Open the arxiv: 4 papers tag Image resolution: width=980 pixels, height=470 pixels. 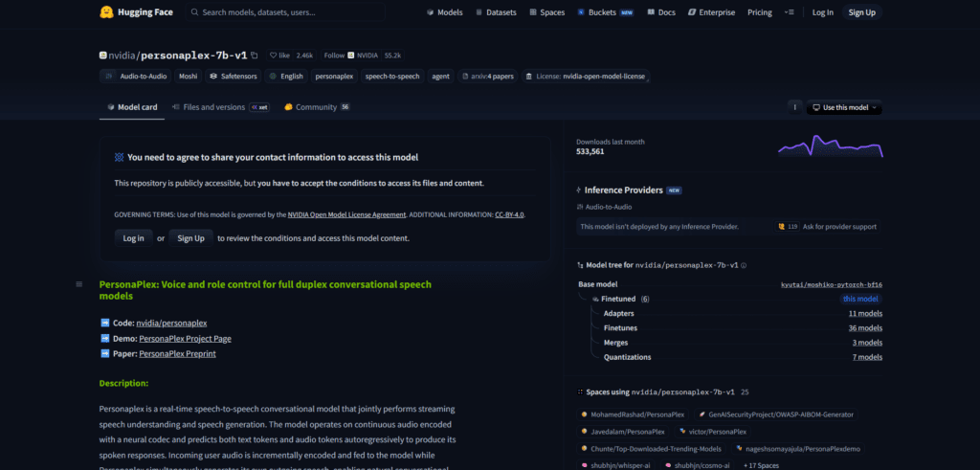click(487, 77)
